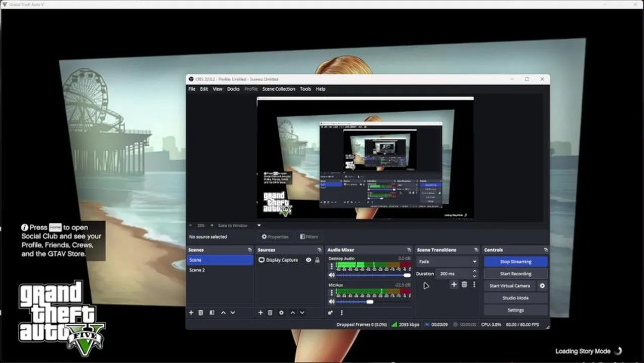The height and width of the screenshot is (363, 644).
Task: Click the streaming time status icon
Action: (x=428, y=325)
